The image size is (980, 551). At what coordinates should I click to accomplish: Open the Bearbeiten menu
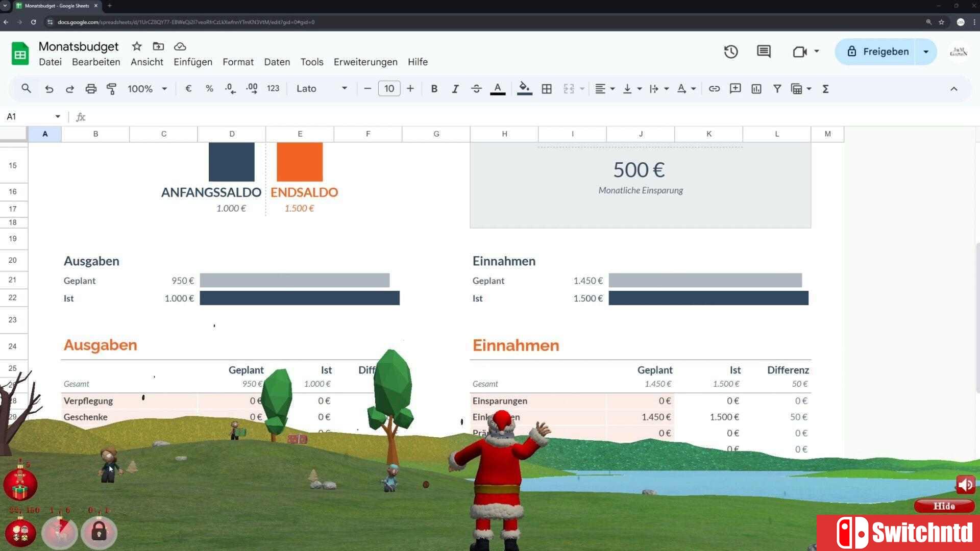click(x=96, y=62)
